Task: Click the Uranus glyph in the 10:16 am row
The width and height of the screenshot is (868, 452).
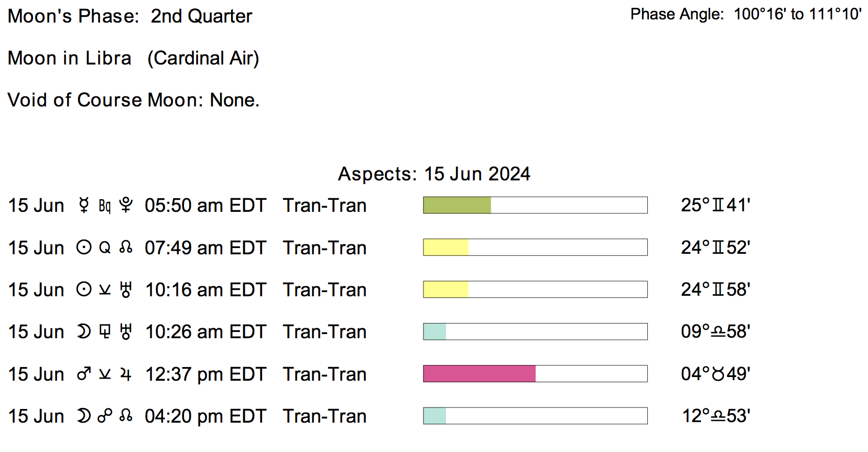Action: [x=126, y=289]
